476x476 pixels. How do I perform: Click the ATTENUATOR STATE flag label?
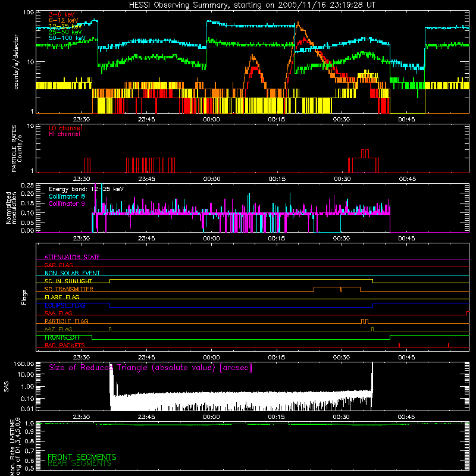point(72,257)
